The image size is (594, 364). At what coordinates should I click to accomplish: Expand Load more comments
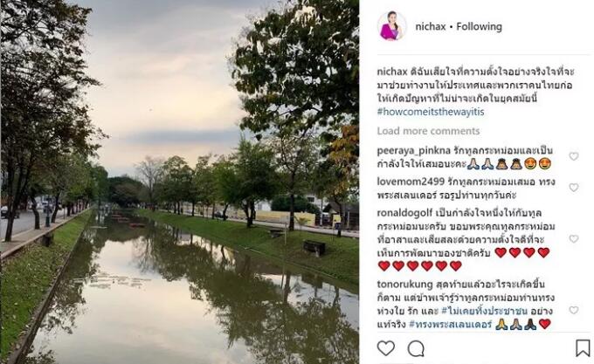click(x=428, y=131)
